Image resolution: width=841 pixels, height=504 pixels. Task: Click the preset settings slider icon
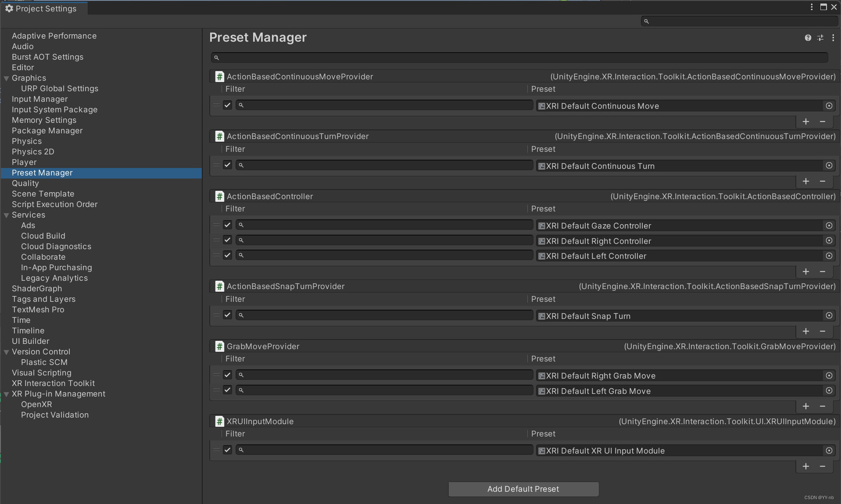point(820,38)
